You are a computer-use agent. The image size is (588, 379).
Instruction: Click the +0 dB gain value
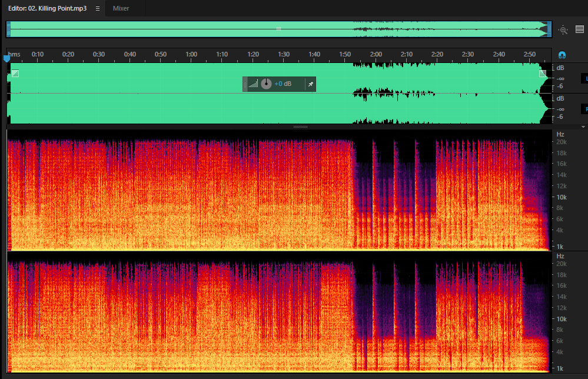click(x=283, y=84)
